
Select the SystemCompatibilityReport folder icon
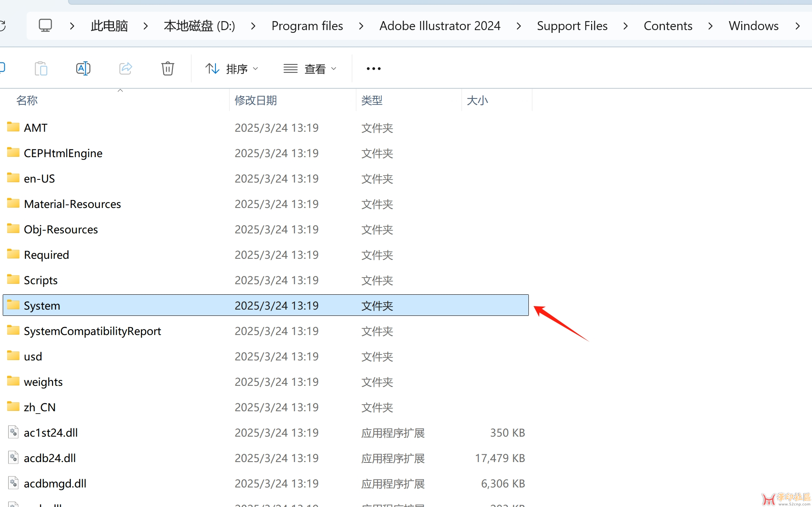pyautogui.click(x=13, y=330)
